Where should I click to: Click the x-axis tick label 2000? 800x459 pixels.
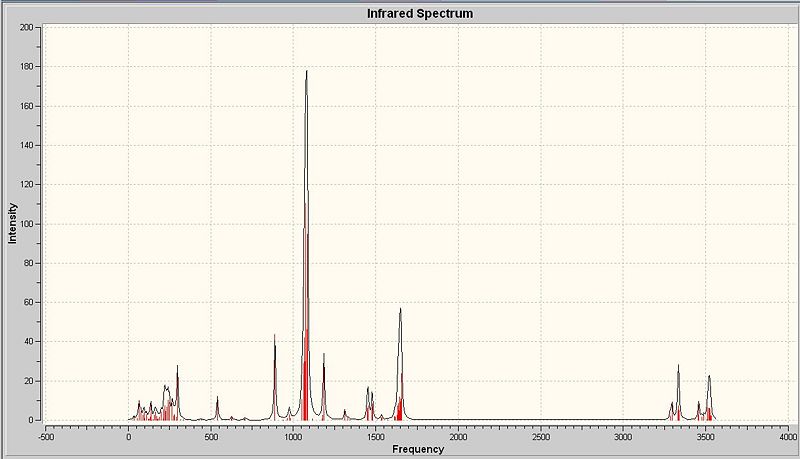pos(458,437)
